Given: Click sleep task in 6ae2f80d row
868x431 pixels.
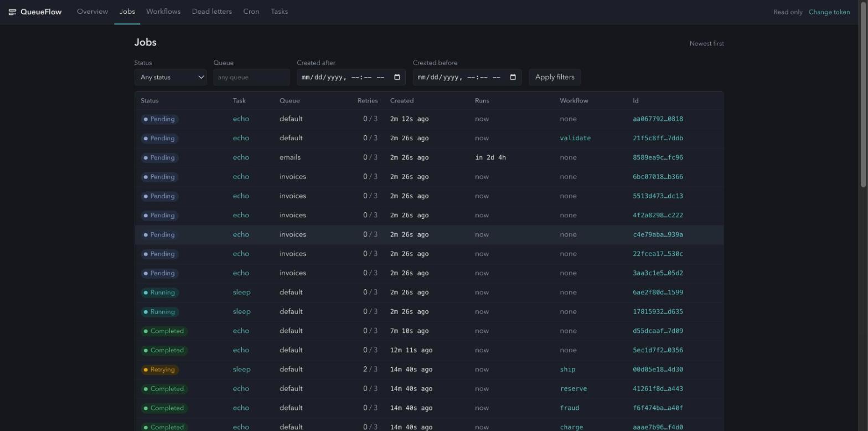Looking at the screenshot, I should (241, 293).
